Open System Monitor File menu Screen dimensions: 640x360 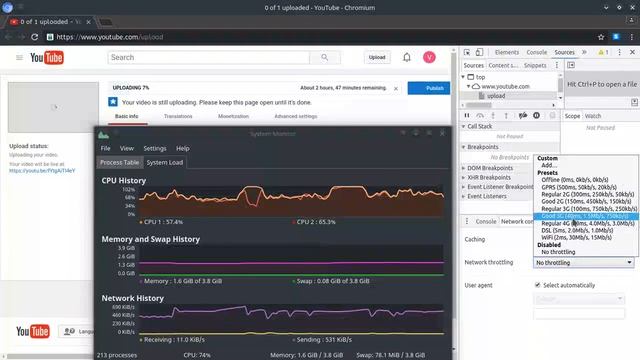click(105, 149)
